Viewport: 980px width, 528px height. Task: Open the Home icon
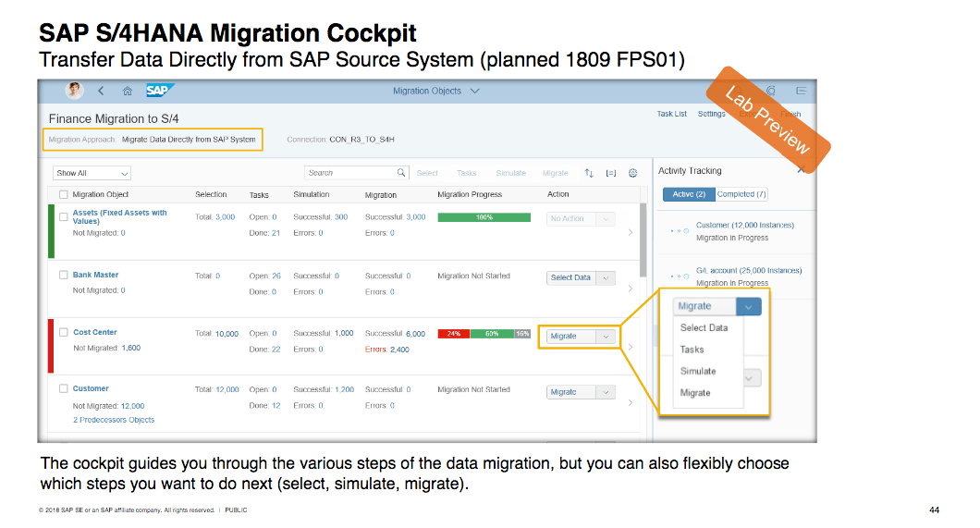pos(127,92)
